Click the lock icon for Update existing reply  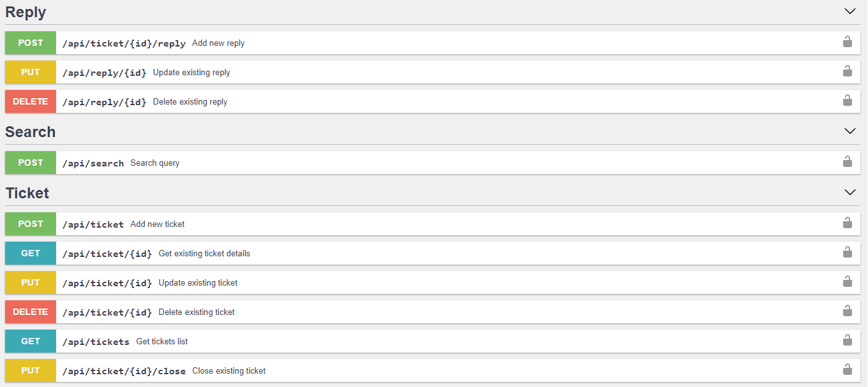coord(848,71)
